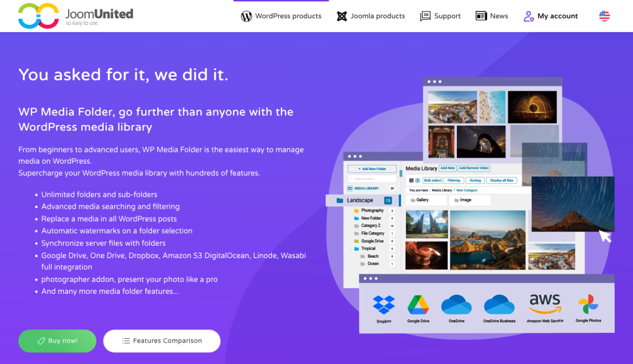Click the Amazon Web Service logo

[x=544, y=304]
